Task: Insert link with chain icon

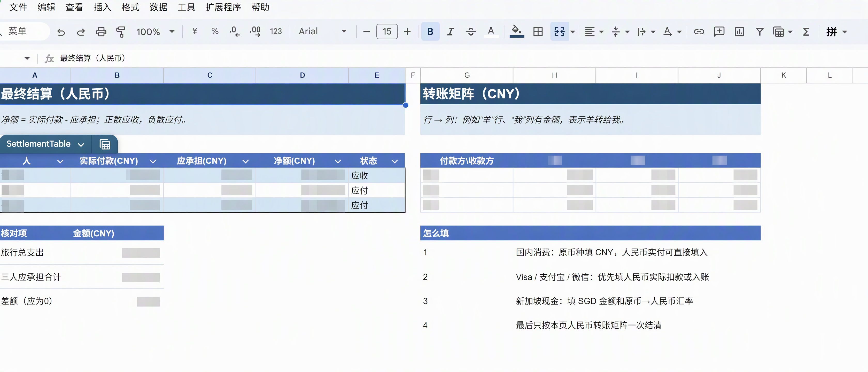Action: [699, 32]
